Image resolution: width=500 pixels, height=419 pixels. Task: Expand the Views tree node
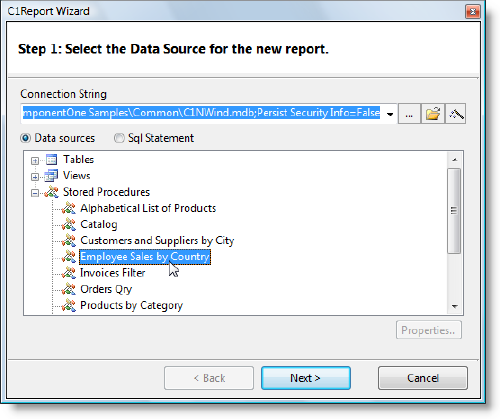[x=35, y=177]
